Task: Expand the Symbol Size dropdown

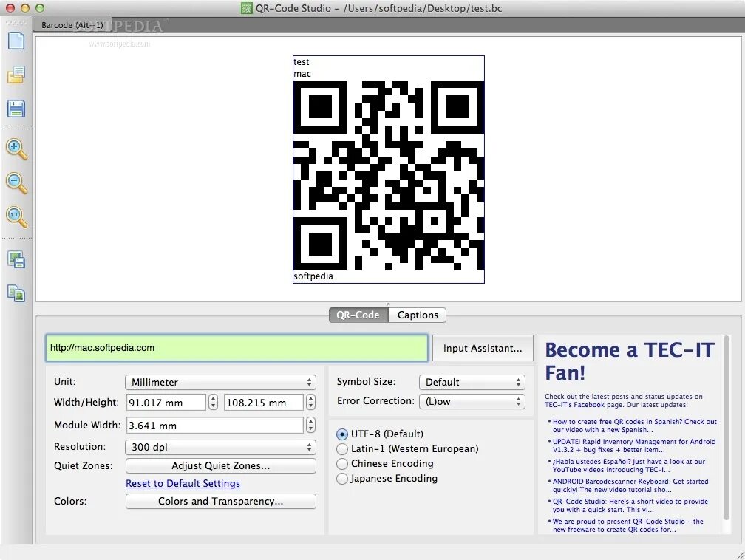Action: click(472, 383)
